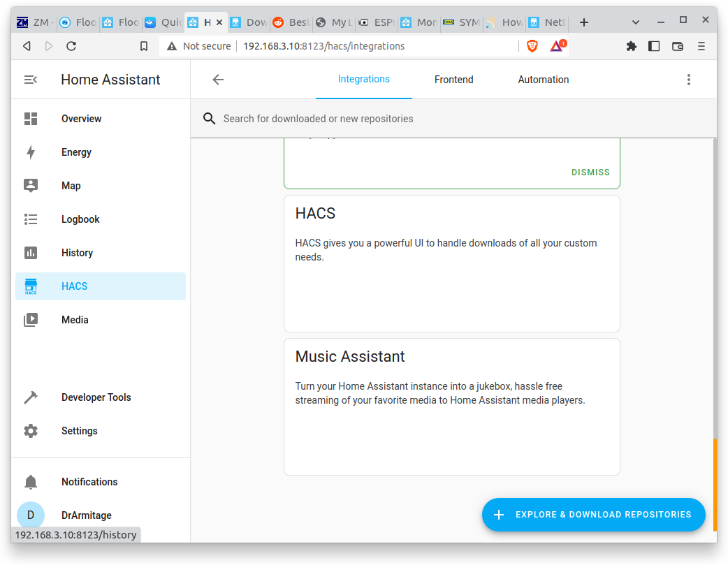Open the Overview dashboard
This screenshot has width=728, height=565.
(x=101, y=119)
